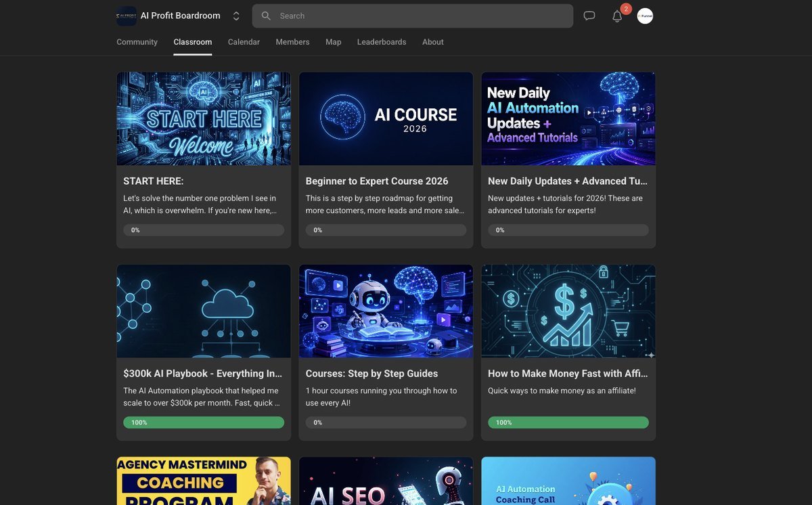Click the search magnifier icon

pos(266,16)
